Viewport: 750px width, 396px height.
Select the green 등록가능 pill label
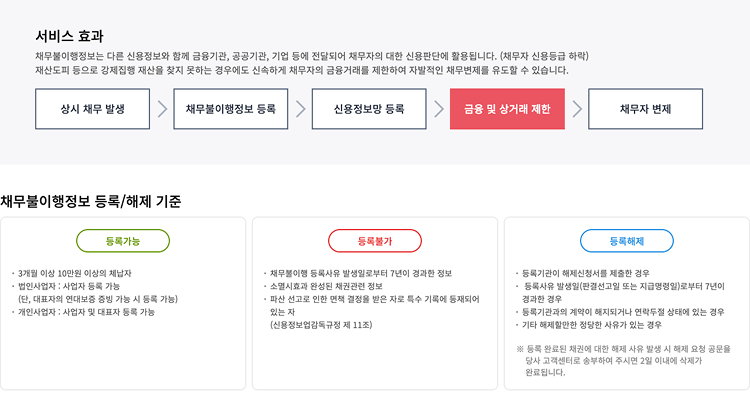123,241
